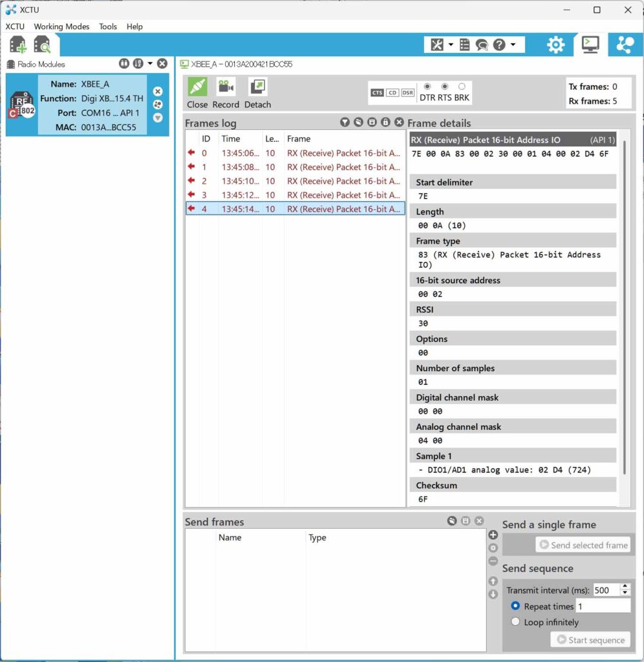Remove the XBEE_A module with its X icon

point(158,91)
